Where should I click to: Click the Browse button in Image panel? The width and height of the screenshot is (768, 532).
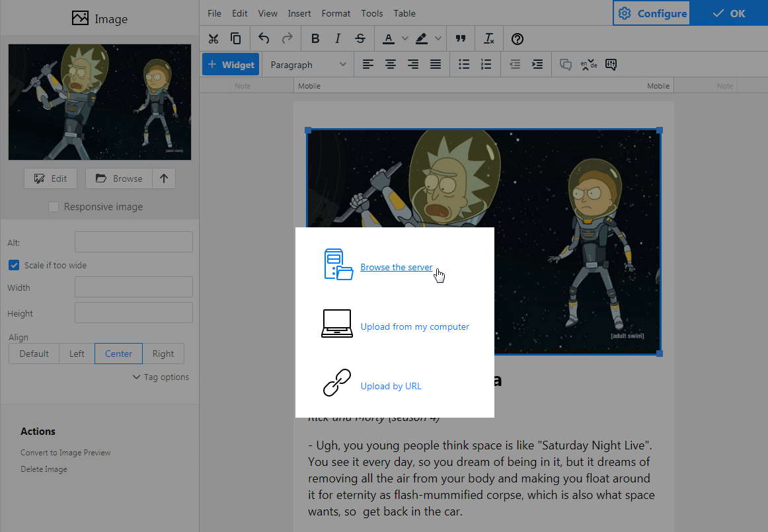[119, 178]
